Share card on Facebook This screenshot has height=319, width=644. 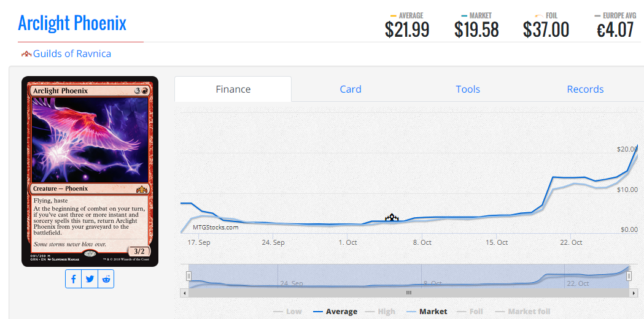74,279
